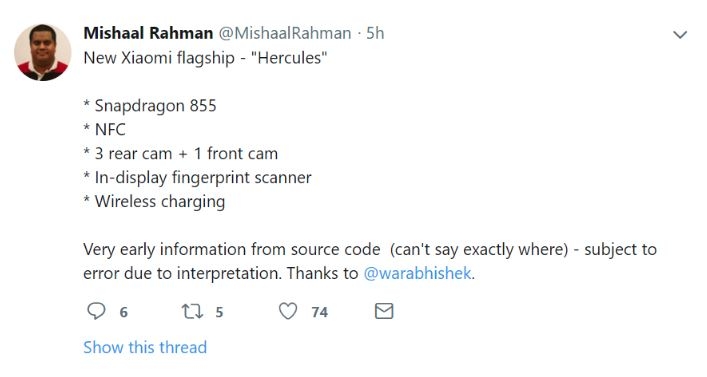Click the like count 74
The width and height of the screenshot is (707, 377).
(320, 312)
